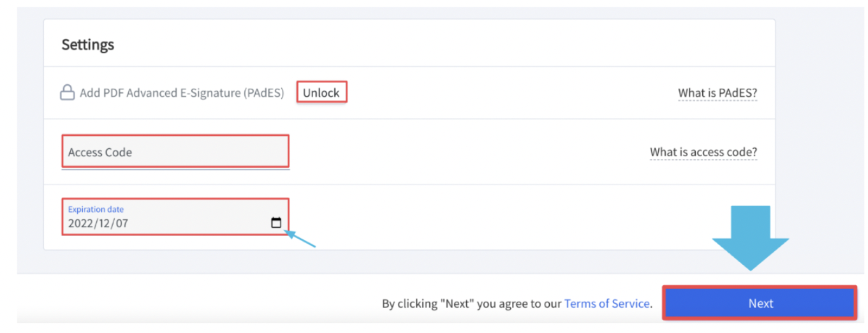The image size is (868, 333).
Task: Select the year 2022 in expiration date
Action: click(80, 224)
